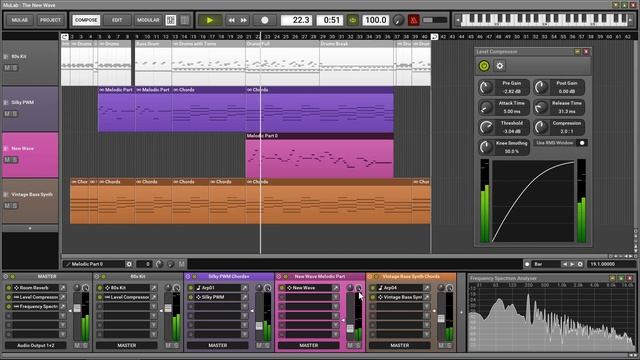Screen dimensions: 640x360
Task: Open Room Reverb editor arrow in MASTER rack
Action: pyautogui.click(x=63, y=288)
